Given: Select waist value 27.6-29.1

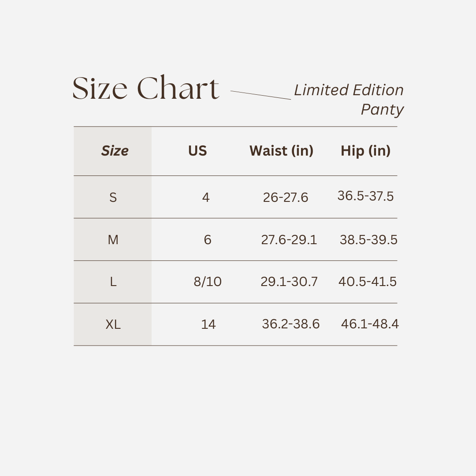Looking at the screenshot, I should pos(289,240).
